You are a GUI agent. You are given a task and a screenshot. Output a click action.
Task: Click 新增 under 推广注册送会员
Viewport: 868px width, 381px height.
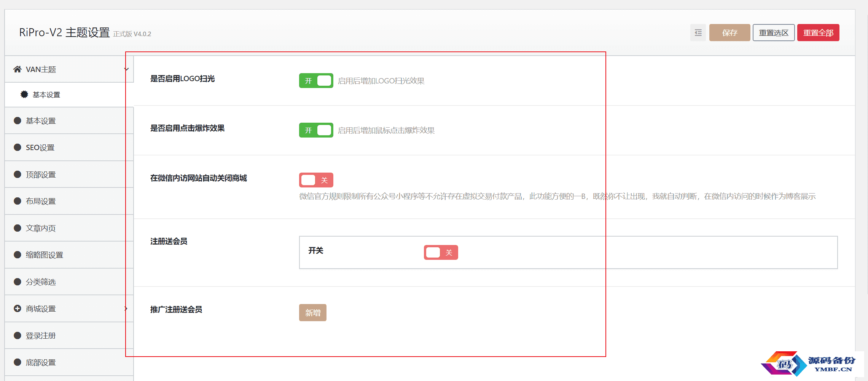313,313
